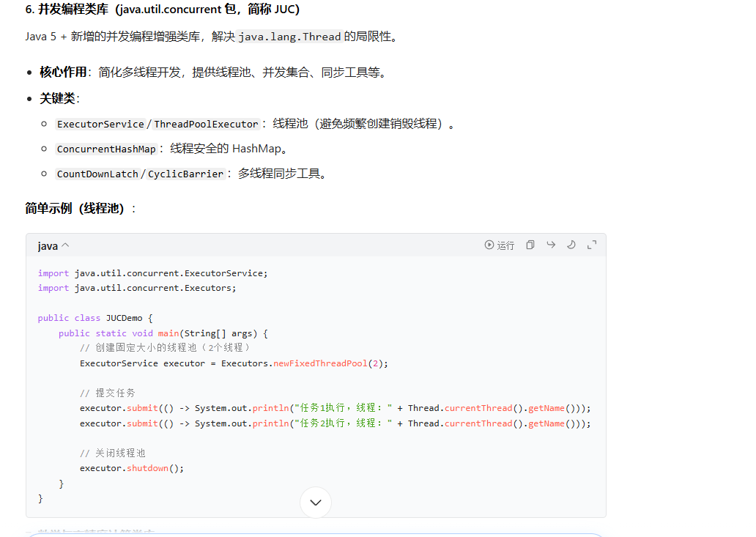
Task: Collapse the java code block chevron
Action: pos(66,245)
